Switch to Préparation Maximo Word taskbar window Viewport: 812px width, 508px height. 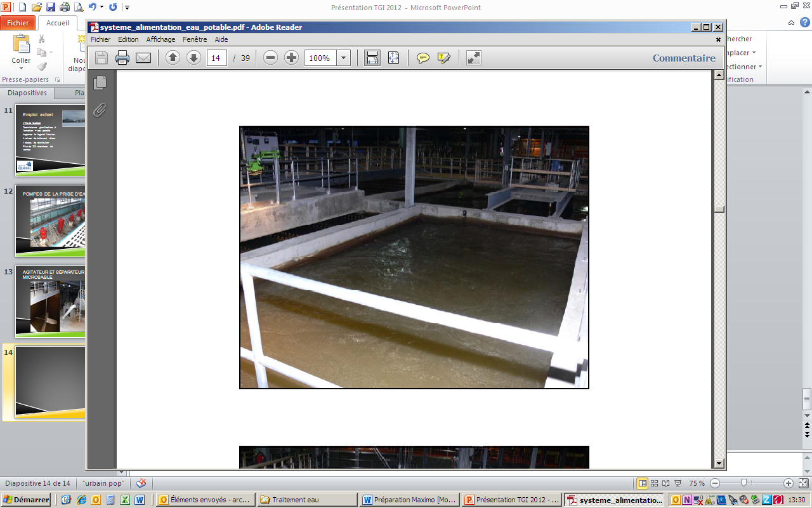(409, 500)
